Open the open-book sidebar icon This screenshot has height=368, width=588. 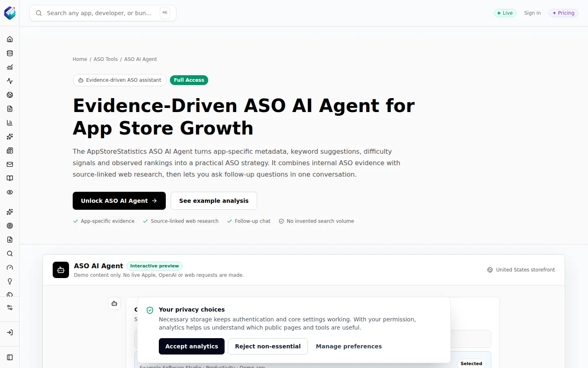click(10, 178)
